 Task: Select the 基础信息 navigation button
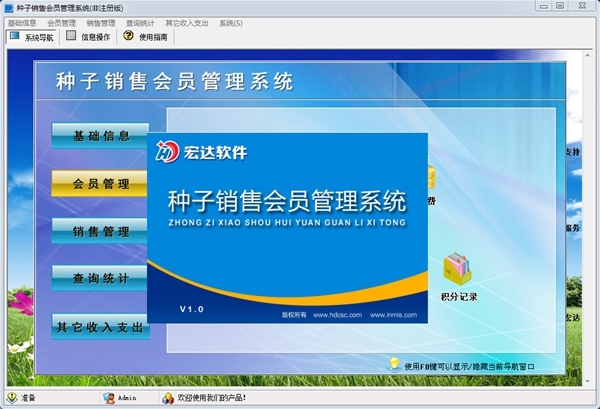point(100,136)
